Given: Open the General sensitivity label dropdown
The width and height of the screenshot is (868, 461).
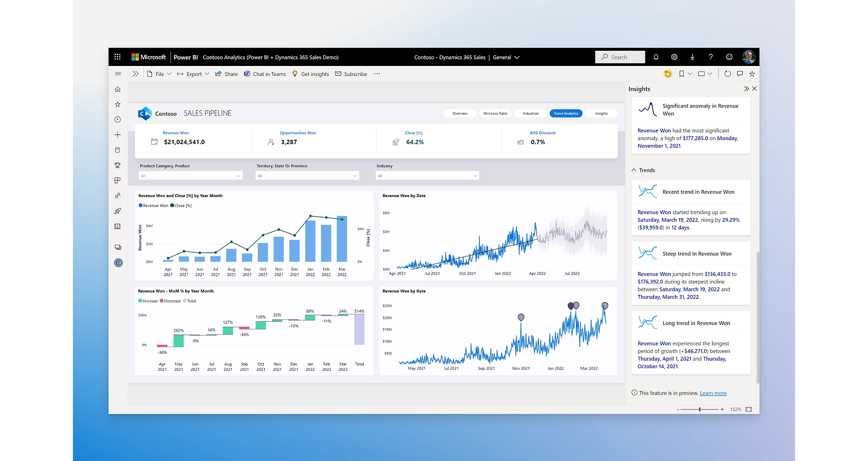Looking at the screenshot, I should pyautogui.click(x=506, y=57).
